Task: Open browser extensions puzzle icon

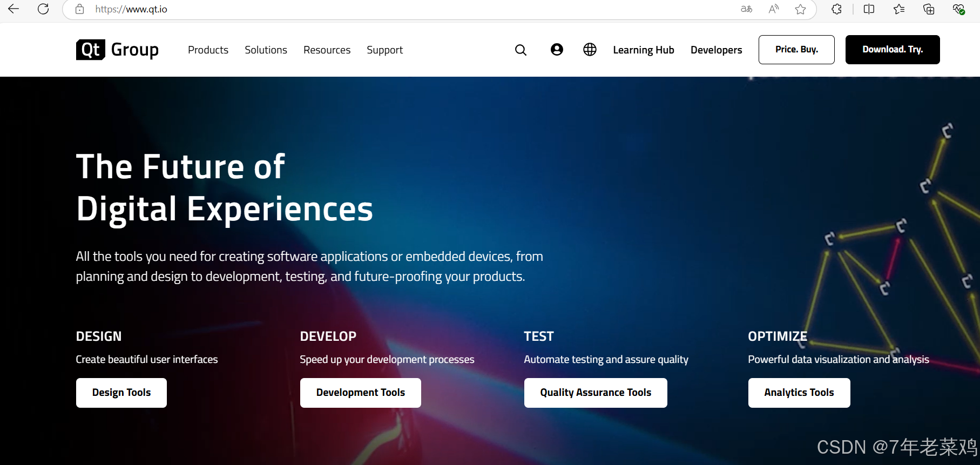Action: (x=836, y=9)
